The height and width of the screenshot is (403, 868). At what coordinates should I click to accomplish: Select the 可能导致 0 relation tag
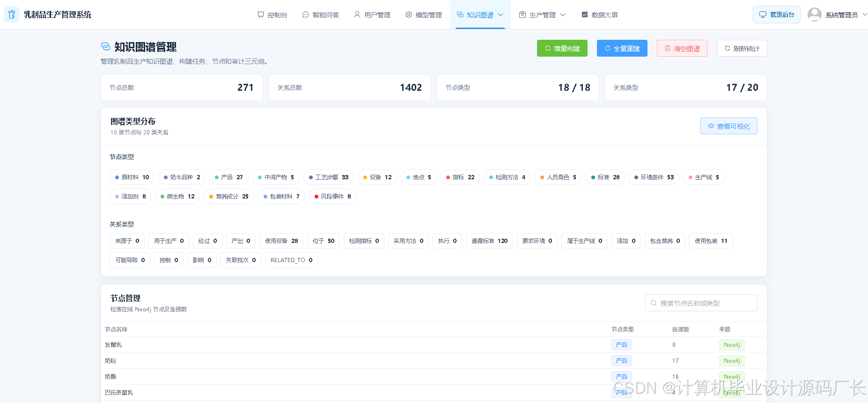coord(130,260)
